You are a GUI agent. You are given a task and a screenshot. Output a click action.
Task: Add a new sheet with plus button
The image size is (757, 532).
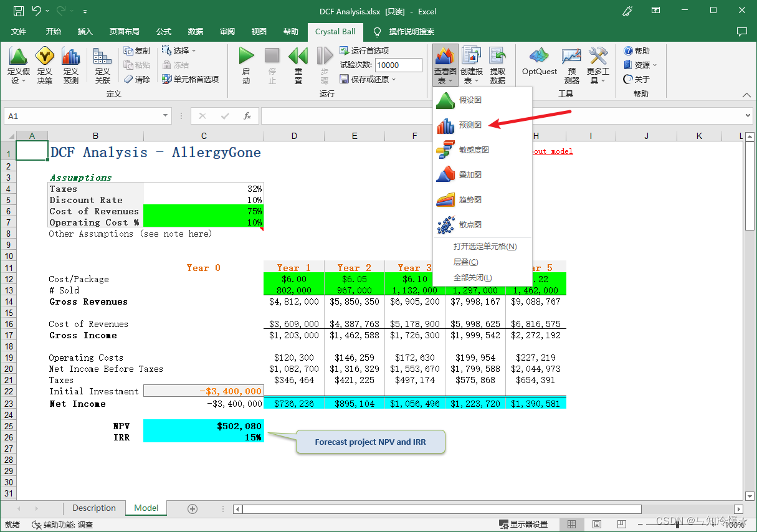coord(193,509)
